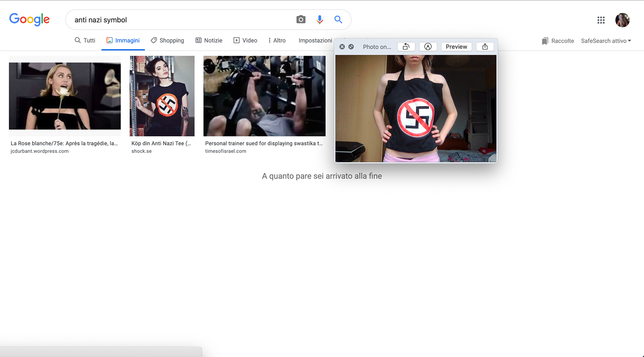This screenshot has width=644, height=357.
Task: Click La Rose blanche/75e result title
Action: click(x=64, y=143)
